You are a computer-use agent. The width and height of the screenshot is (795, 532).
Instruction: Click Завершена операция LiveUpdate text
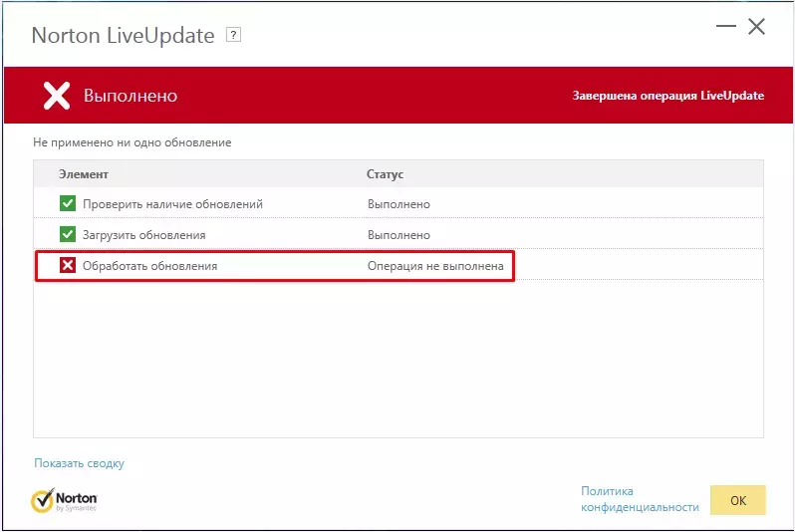pos(668,96)
